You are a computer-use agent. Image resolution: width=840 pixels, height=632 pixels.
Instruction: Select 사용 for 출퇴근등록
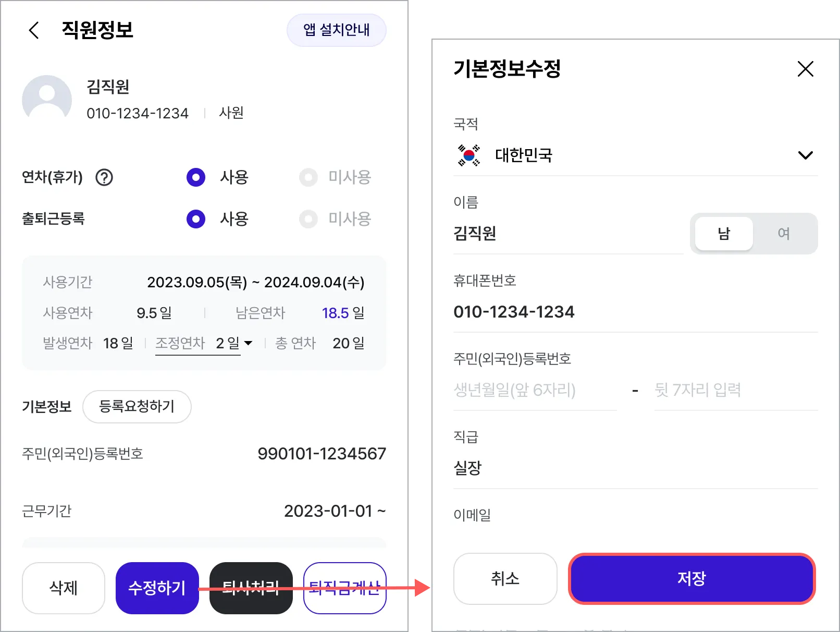pos(196,219)
